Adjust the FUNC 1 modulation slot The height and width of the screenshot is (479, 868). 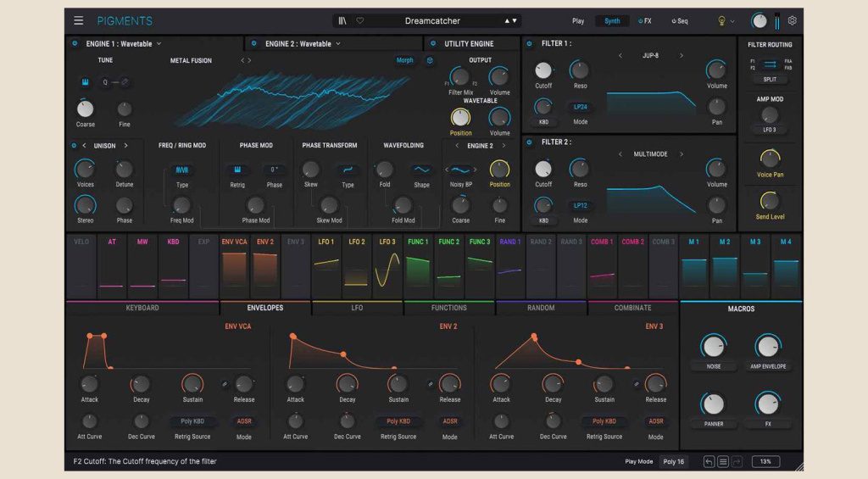(418, 266)
